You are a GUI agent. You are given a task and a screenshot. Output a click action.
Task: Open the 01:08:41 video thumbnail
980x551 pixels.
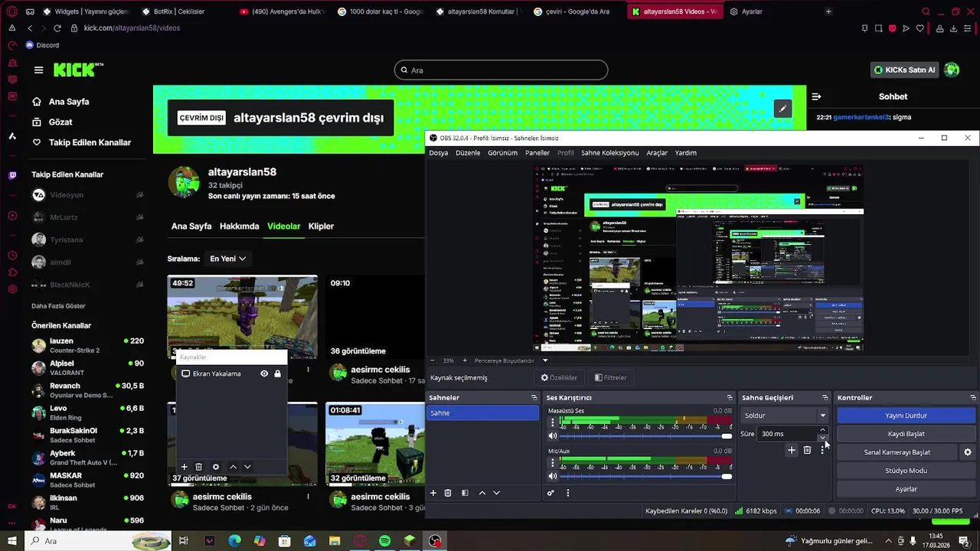(375, 444)
